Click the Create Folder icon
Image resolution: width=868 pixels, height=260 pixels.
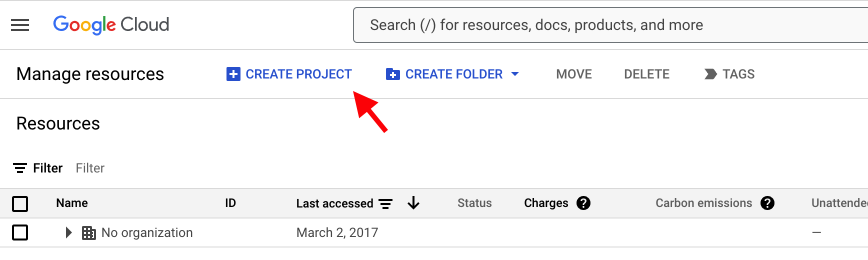[393, 74]
